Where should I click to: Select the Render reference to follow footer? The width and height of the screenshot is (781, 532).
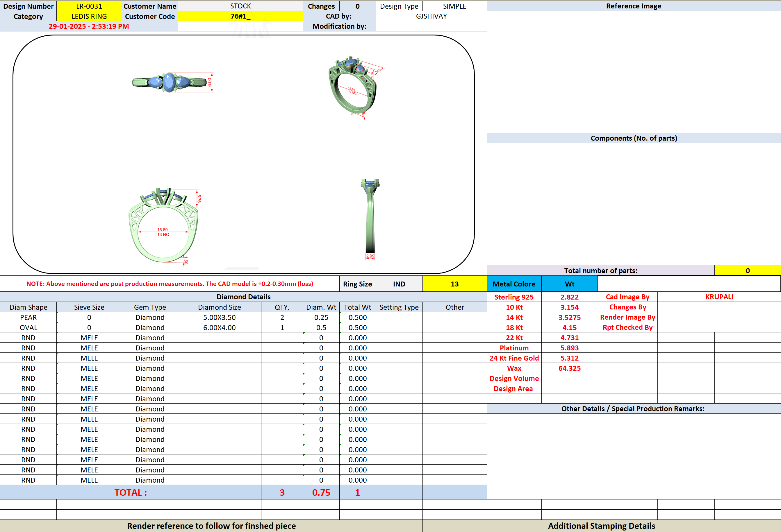211,526
